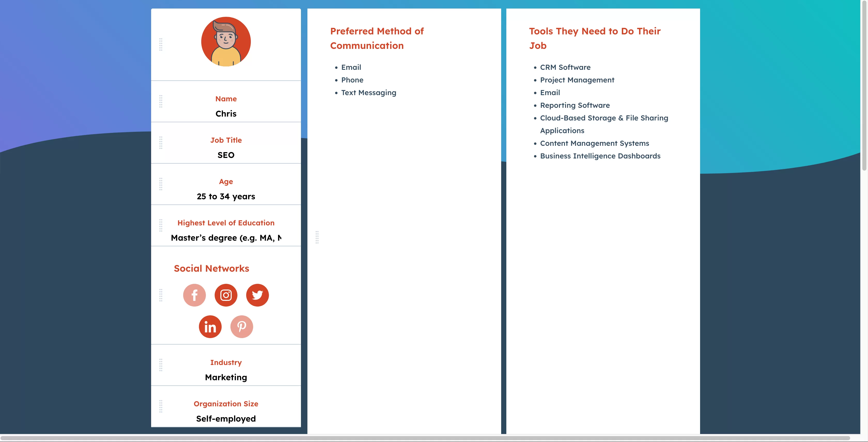
Task: Click the center panel drag handle dots
Action: click(317, 237)
